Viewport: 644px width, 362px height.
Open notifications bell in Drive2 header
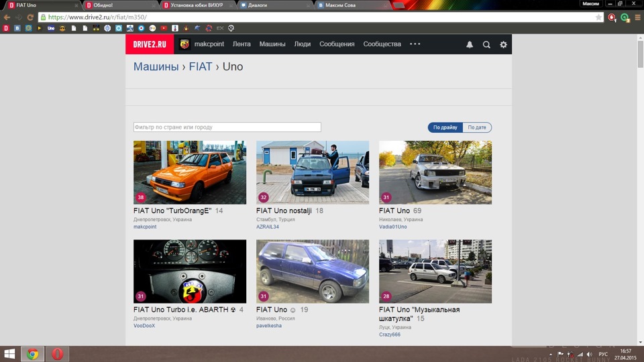tap(470, 44)
